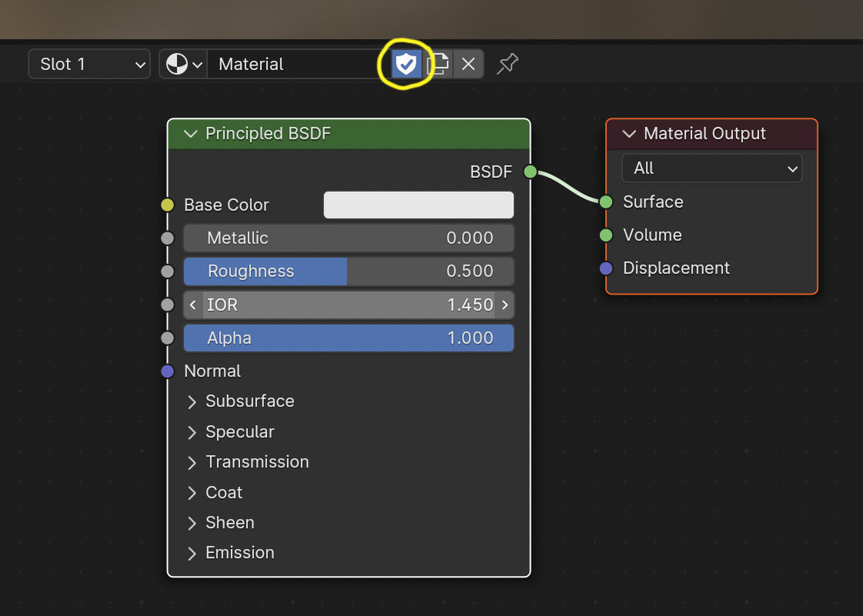
Task: Increase IOR with the right arrow
Action: [505, 304]
